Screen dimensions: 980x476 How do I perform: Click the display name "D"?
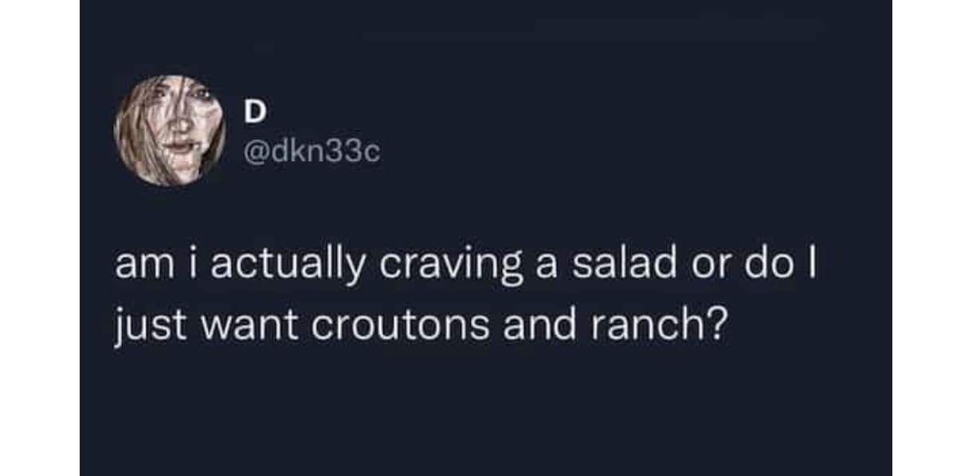[x=252, y=113]
